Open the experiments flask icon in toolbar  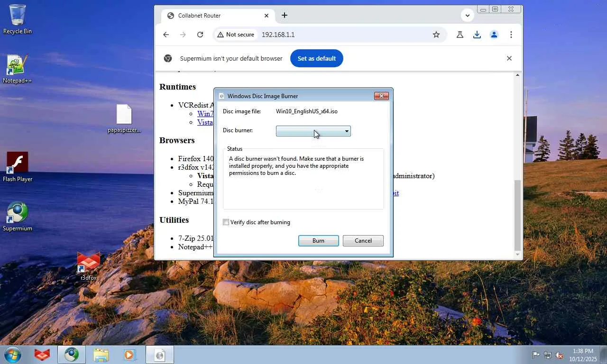coord(460,35)
